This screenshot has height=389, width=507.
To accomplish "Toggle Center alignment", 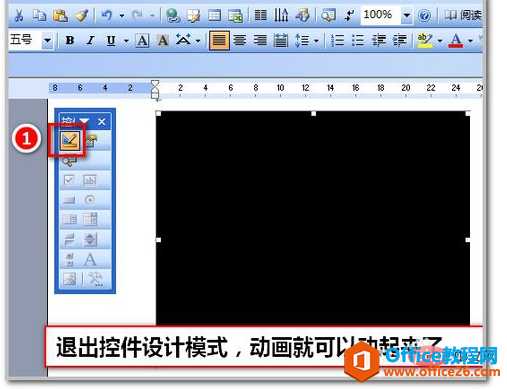I will coord(240,41).
